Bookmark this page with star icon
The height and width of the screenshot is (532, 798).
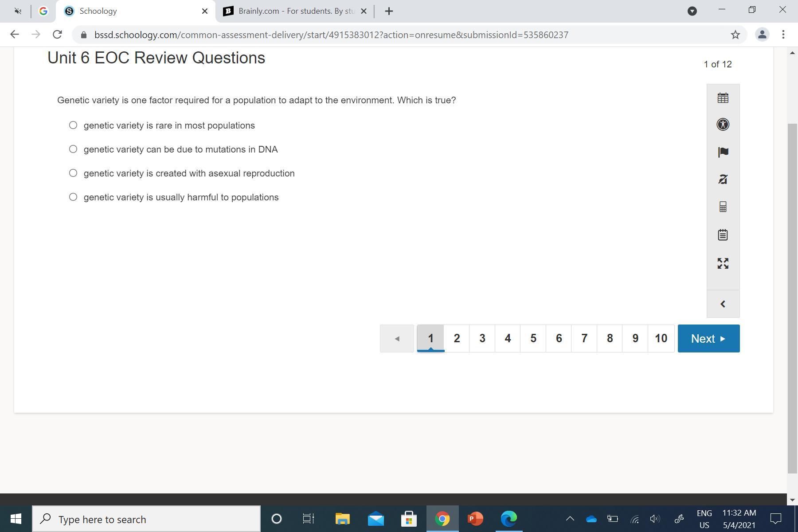pyautogui.click(x=735, y=35)
